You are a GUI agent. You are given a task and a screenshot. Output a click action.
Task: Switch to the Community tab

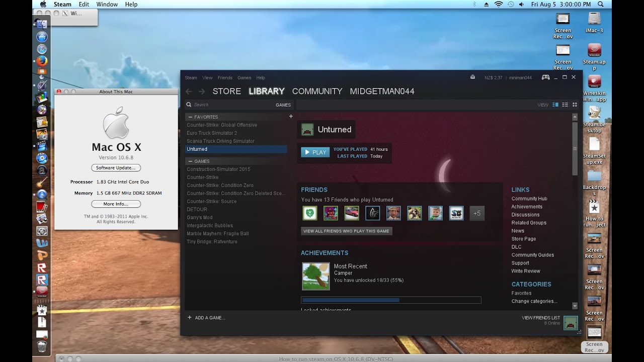(317, 91)
